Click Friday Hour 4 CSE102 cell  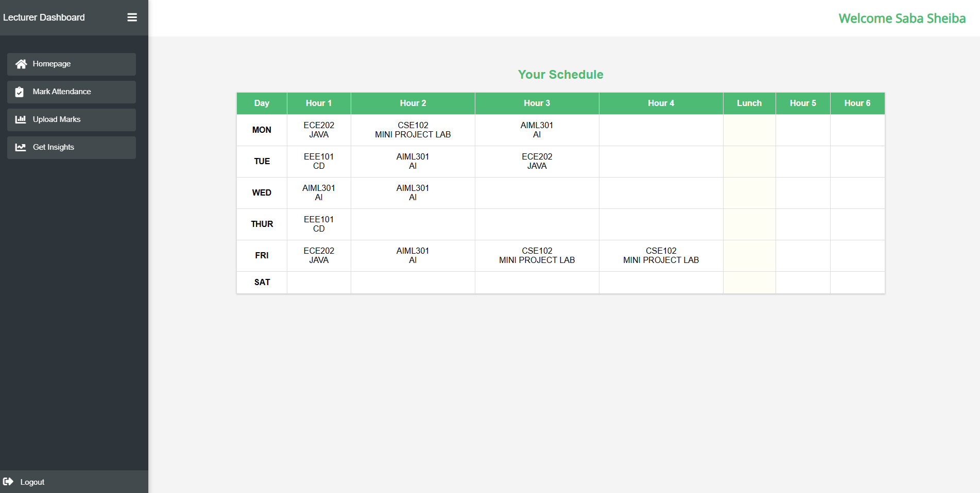tap(661, 255)
